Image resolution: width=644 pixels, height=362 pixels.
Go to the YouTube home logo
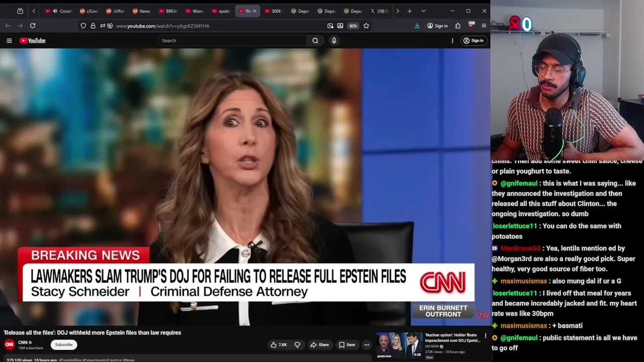click(x=33, y=41)
